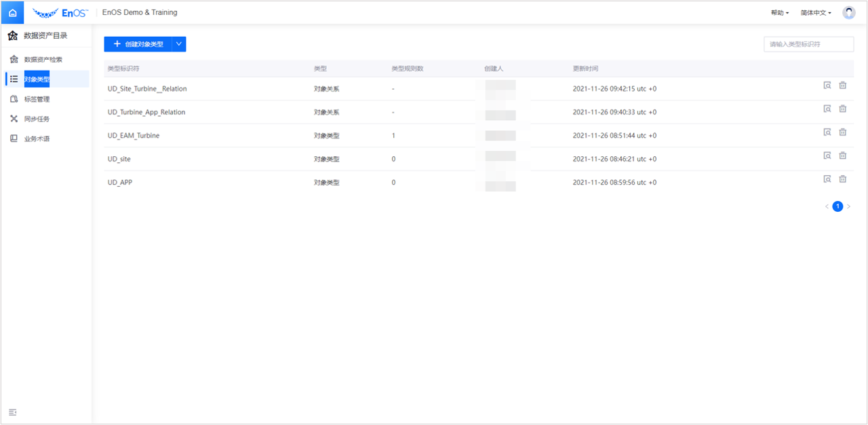Screen dimensions: 868x425
Task: Click the user avatar icon
Action: (x=848, y=13)
